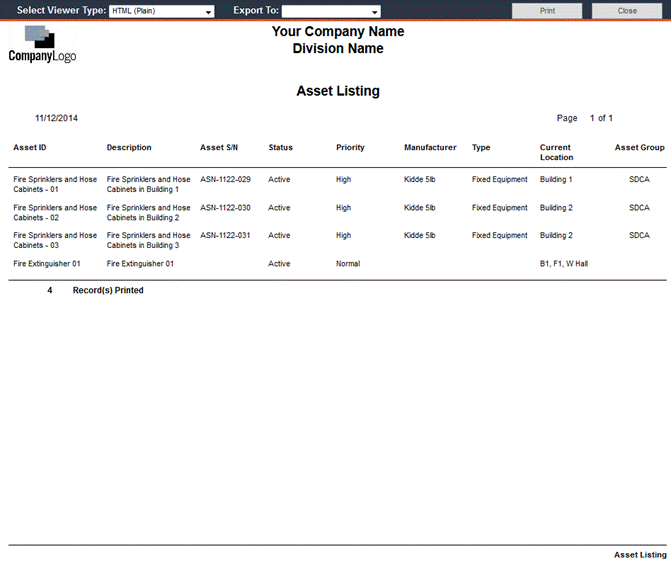Screen dimensions: 671x566
Task: Click the Asset ID column header
Action: [x=29, y=148]
